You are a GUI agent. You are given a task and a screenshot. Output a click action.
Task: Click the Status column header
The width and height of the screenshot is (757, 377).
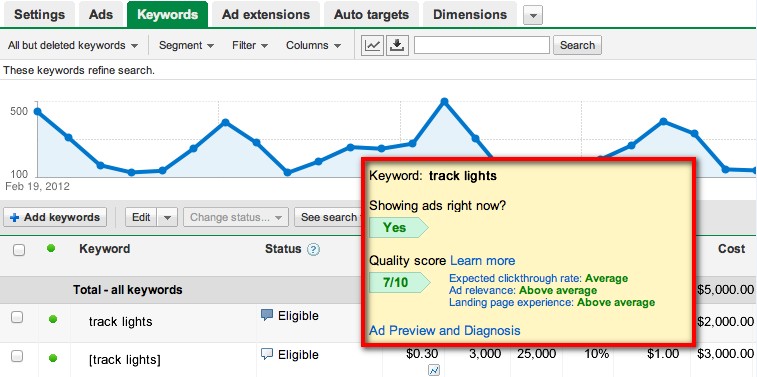tap(283, 249)
